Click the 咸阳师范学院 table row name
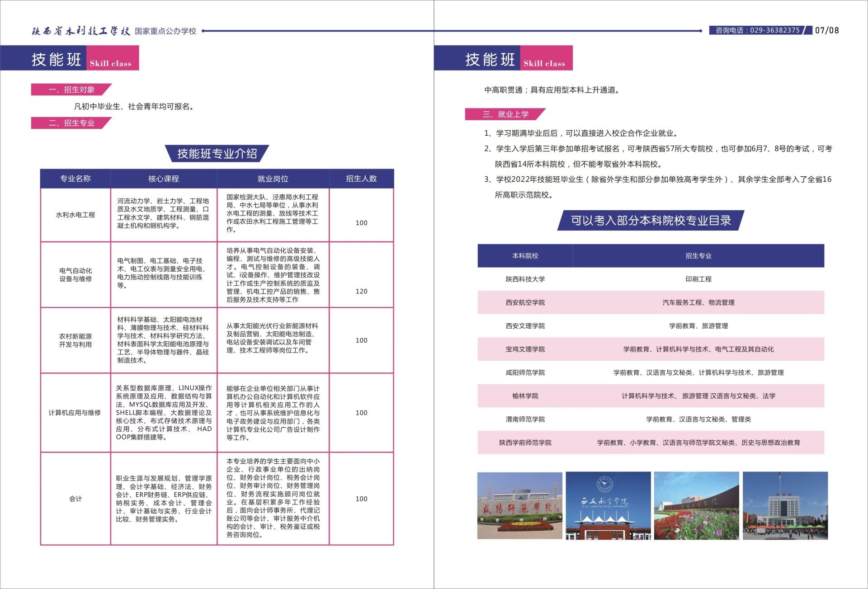 click(x=525, y=373)
